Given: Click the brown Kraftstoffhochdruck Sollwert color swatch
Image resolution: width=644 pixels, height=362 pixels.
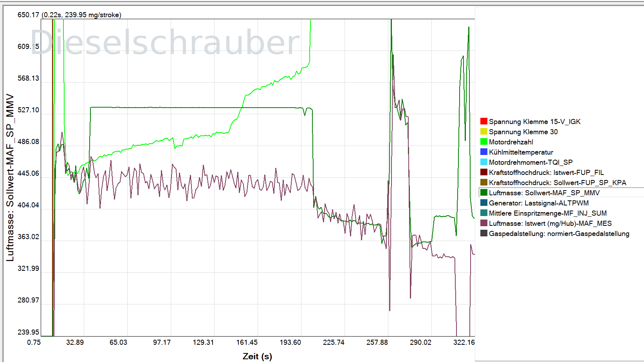Looking at the screenshot, I should (483, 183).
